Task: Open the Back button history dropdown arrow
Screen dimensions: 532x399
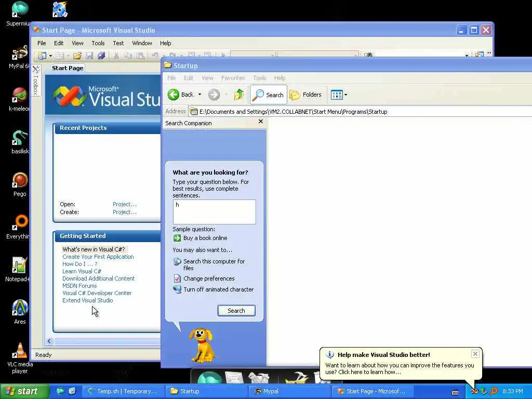Action: [200, 95]
